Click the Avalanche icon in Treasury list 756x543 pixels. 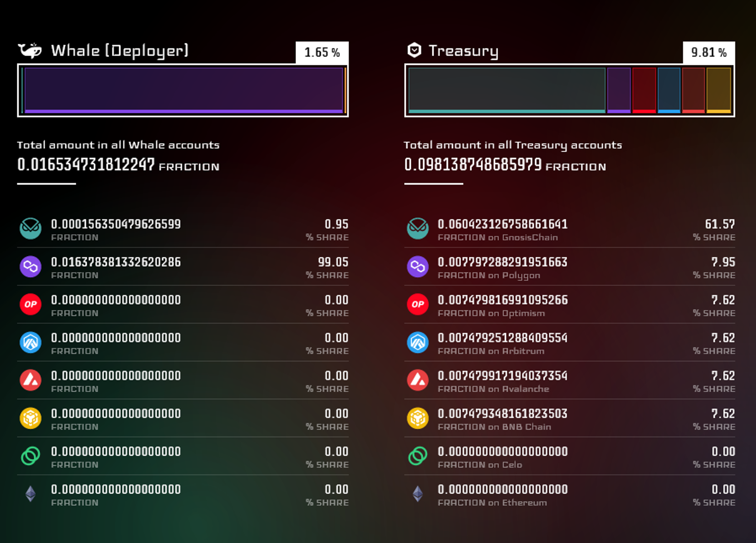pyautogui.click(x=418, y=380)
